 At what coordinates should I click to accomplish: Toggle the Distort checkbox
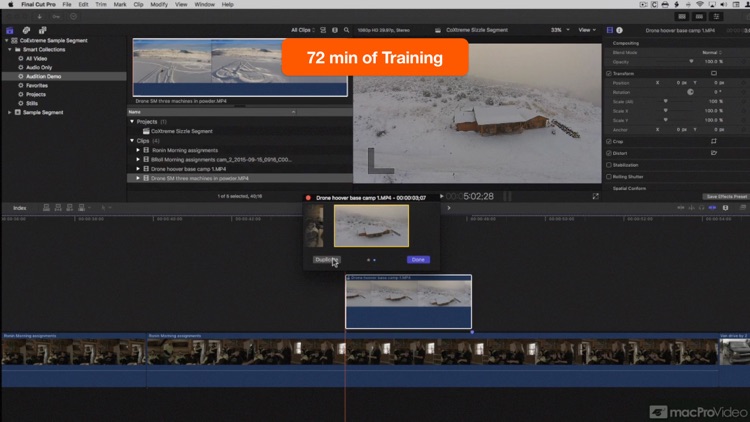(x=609, y=153)
